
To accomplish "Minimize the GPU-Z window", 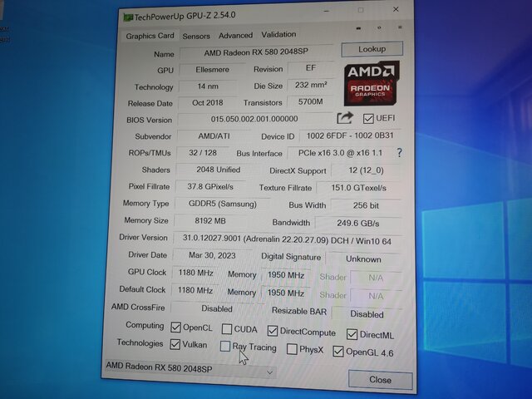I will [x=327, y=11].
